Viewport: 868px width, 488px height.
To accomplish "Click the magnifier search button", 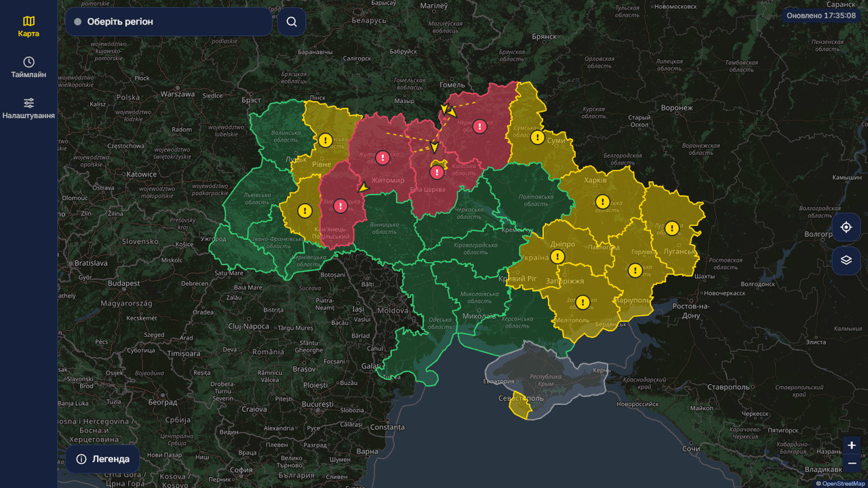I will 292,22.
